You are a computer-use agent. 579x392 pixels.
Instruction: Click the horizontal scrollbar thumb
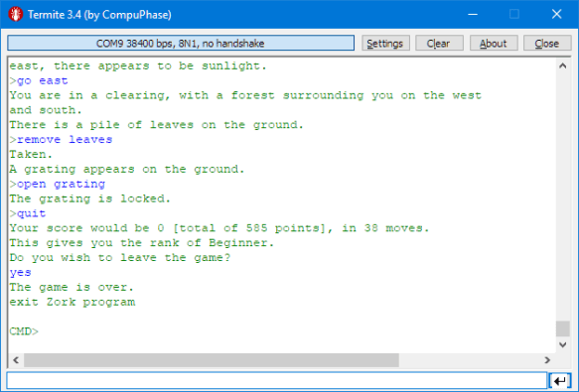[x=212, y=360]
